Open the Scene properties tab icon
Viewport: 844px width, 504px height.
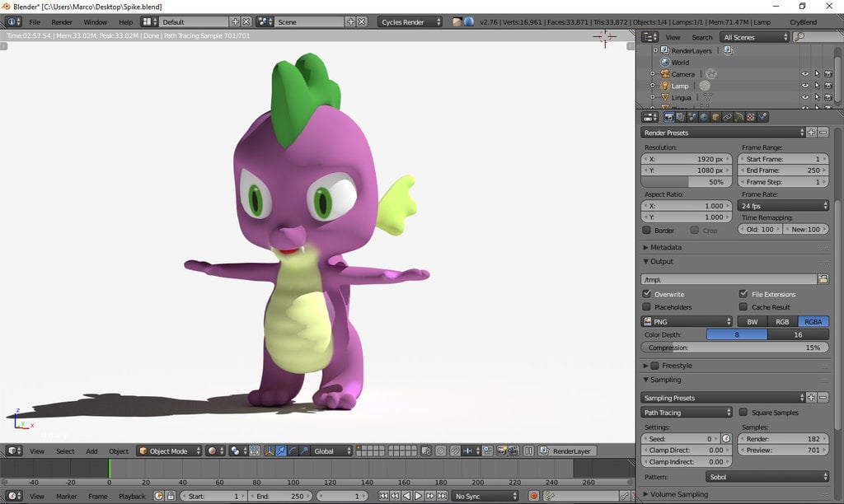point(692,117)
